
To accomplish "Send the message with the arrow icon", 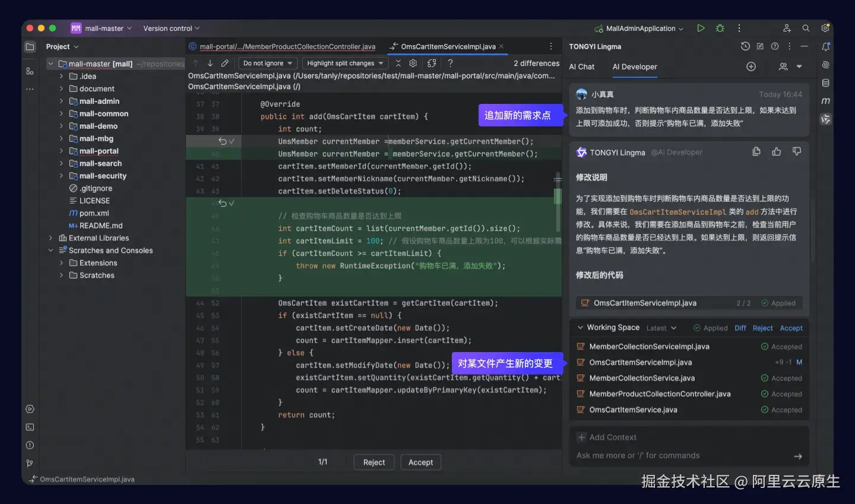I will (x=798, y=456).
